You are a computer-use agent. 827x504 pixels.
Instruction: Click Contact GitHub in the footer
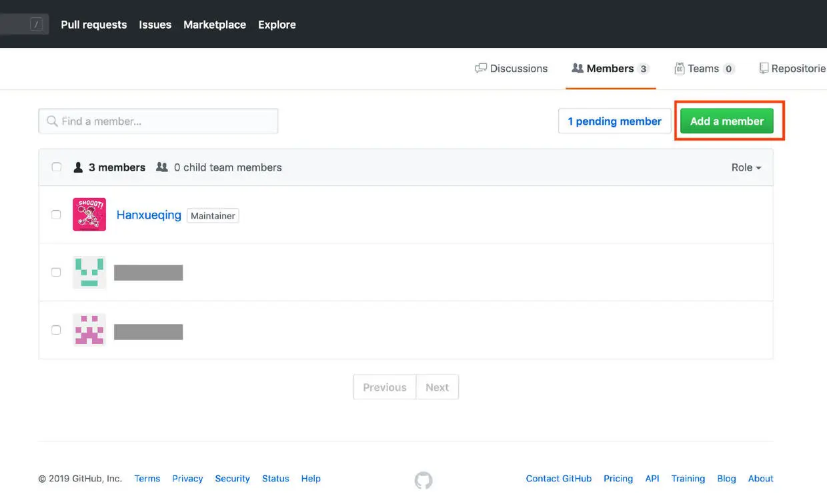559,479
